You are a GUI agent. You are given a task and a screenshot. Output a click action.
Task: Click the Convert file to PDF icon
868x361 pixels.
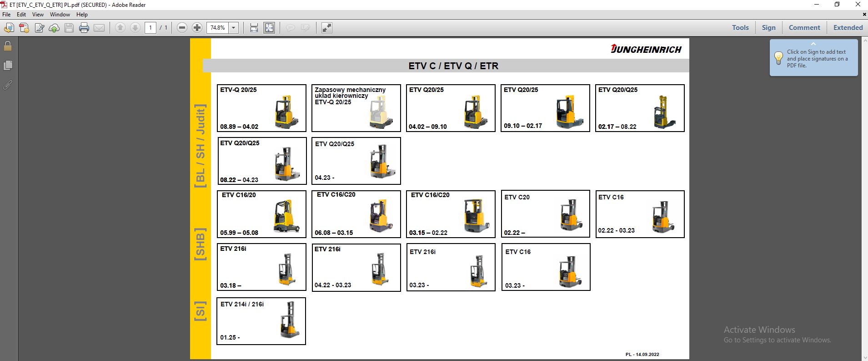tap(24, 28)
